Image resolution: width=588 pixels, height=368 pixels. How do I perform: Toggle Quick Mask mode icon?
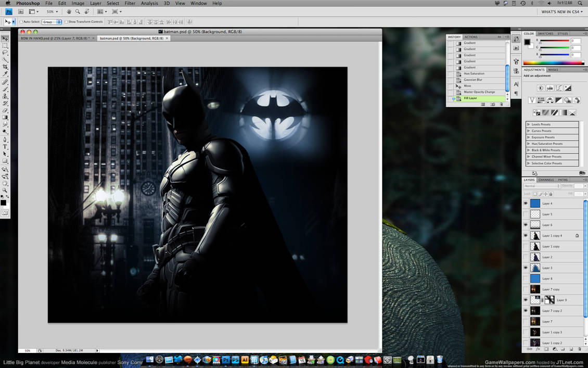pyautogui.click(x=5, y=213)
